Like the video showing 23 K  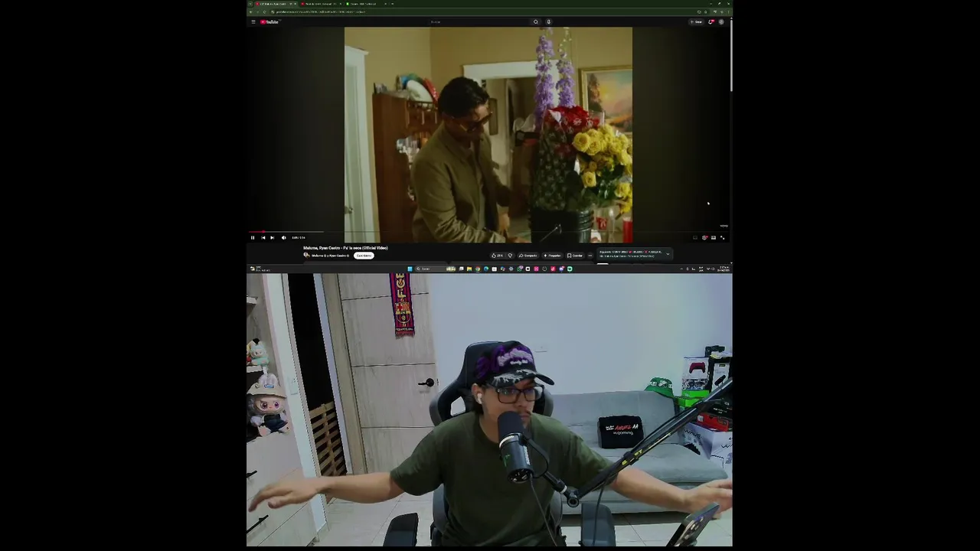(497, 256)
